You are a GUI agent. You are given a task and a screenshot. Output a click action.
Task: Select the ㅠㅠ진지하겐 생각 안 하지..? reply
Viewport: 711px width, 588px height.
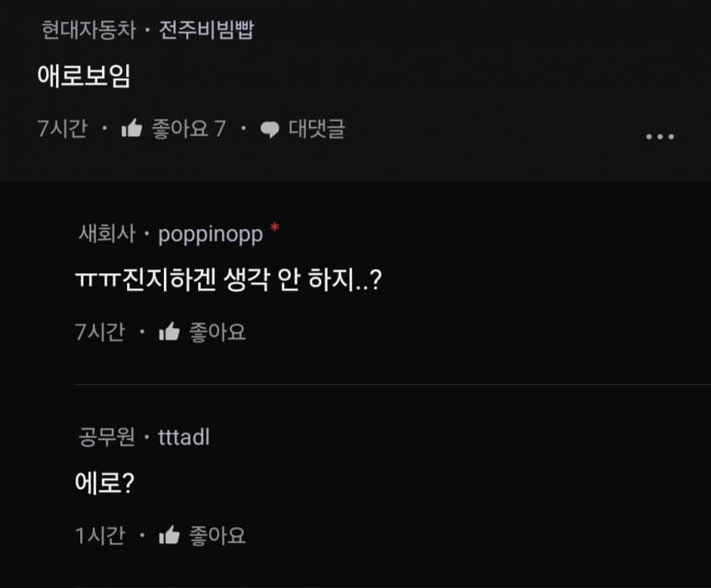[x=228, y=279]
